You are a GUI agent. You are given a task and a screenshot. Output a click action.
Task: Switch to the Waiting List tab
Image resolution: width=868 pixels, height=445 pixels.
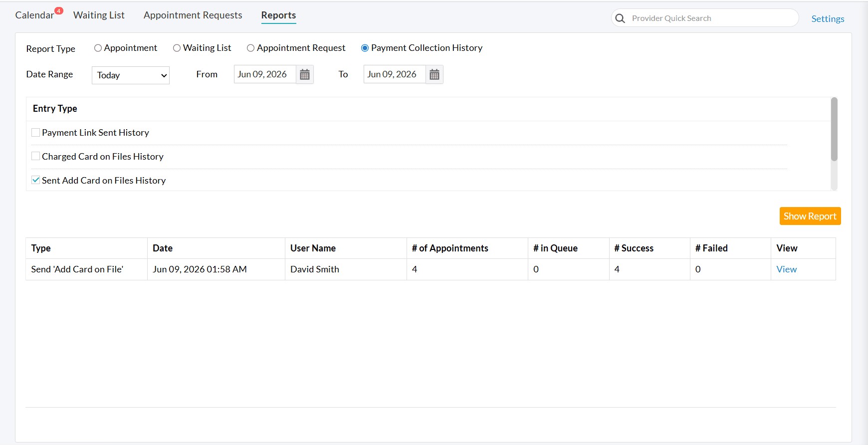99,15
